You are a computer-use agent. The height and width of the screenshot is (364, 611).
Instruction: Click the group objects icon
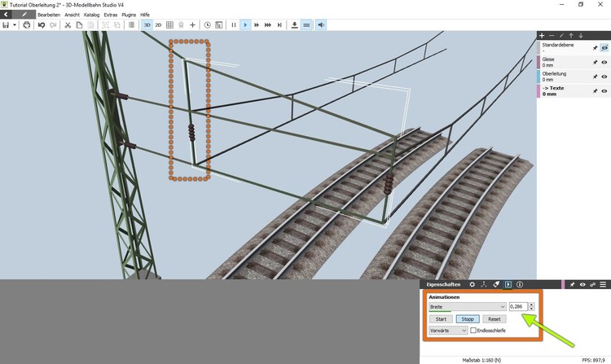(x=105, y=25)
